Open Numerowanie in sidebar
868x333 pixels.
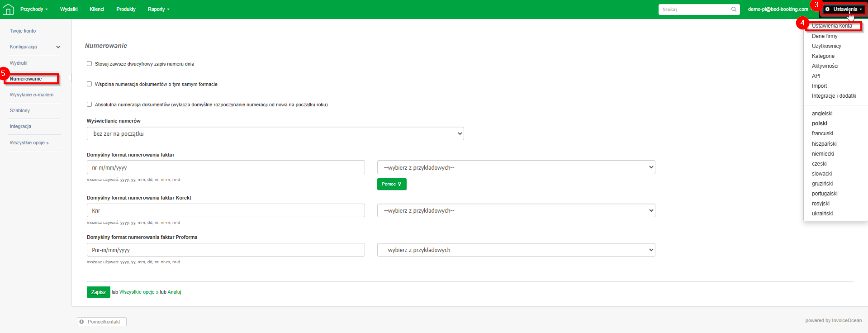point(26,79)
